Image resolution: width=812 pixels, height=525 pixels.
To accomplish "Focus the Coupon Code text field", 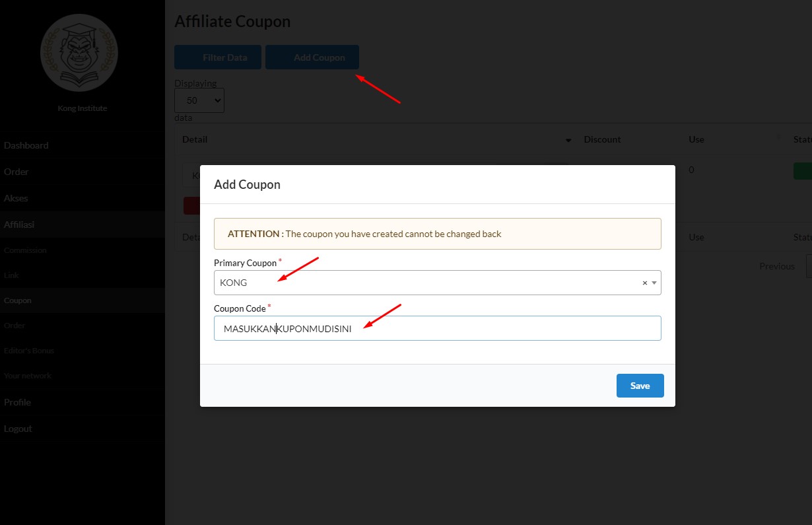I will (437, 328).
